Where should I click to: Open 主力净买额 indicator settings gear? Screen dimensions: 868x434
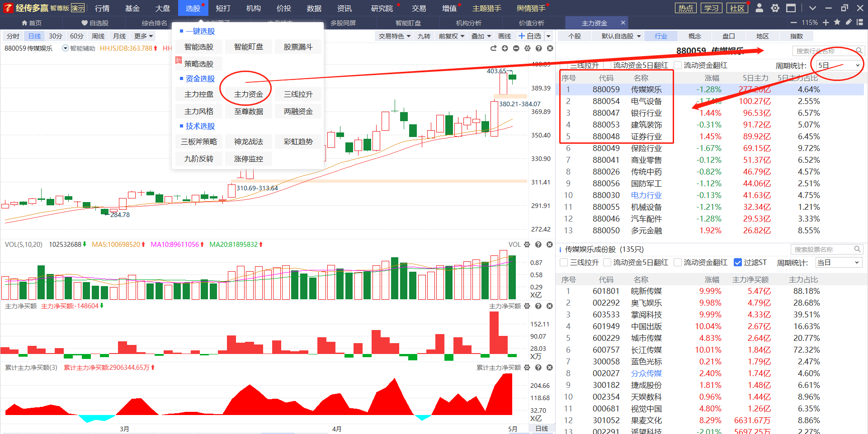(x=527, y=306)
